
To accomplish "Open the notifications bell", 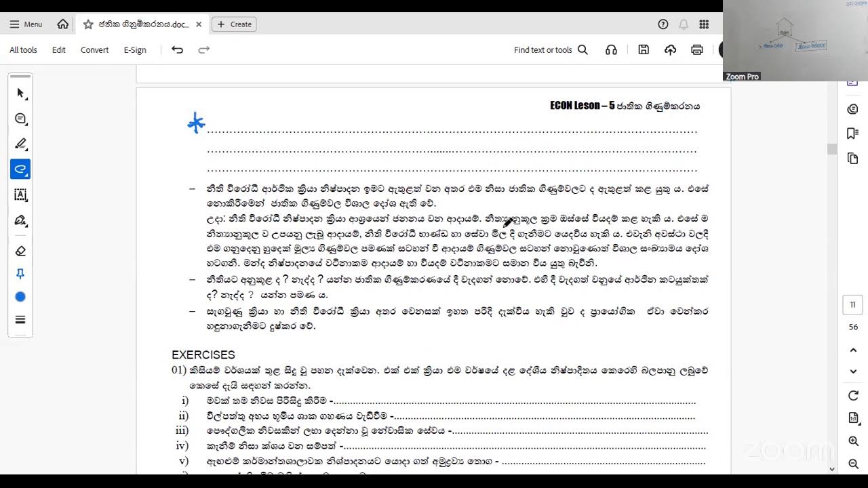I will pyautogui.click(x=684, y=24).
